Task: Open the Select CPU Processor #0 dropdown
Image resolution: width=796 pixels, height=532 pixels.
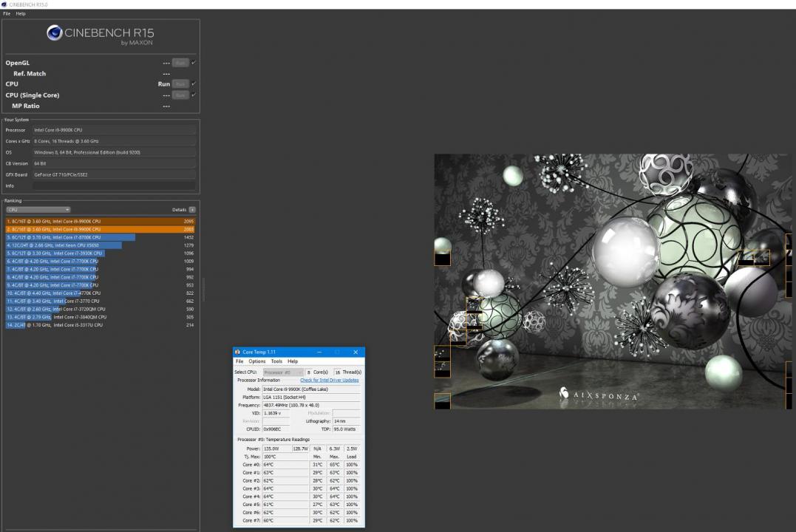Action: click(283, 372)
